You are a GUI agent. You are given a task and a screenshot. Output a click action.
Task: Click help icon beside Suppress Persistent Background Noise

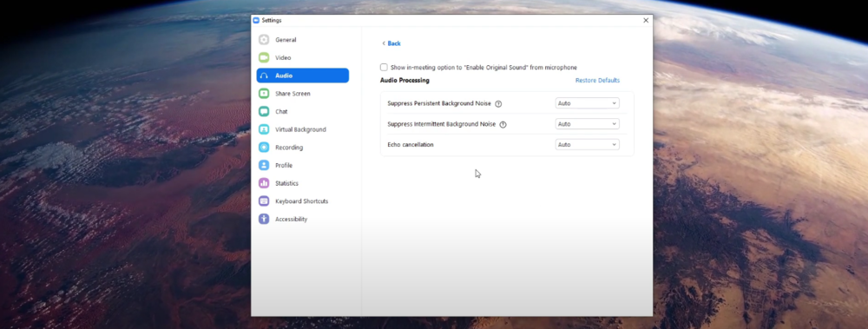[498, 103]
